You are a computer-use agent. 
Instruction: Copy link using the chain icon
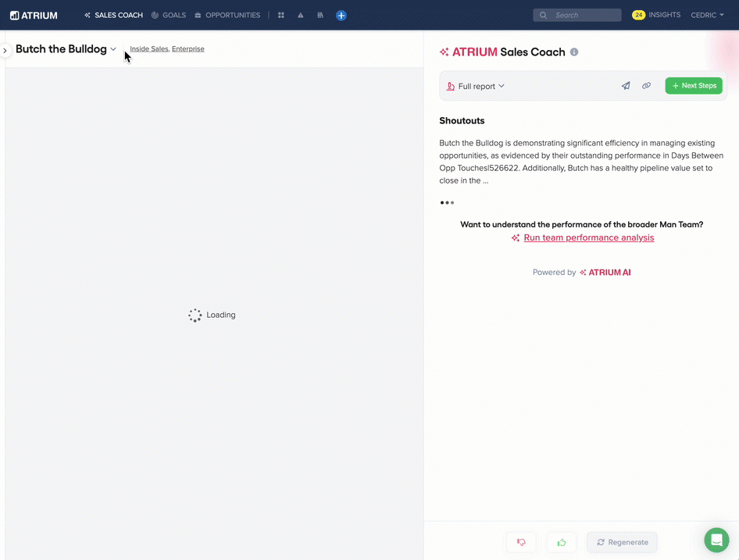point(646,86)
